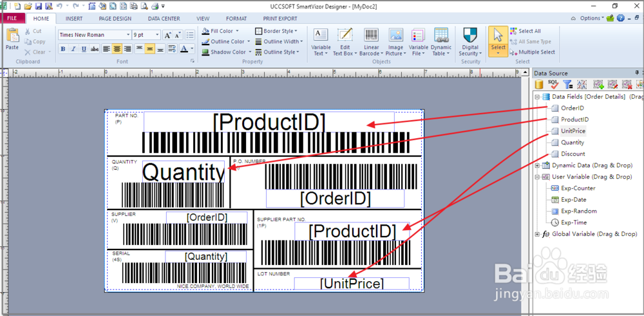Open the Times New Roman font dropdown
Image resolution: width=644 pixels, height=316 pixels.
[x=128, y=35]
